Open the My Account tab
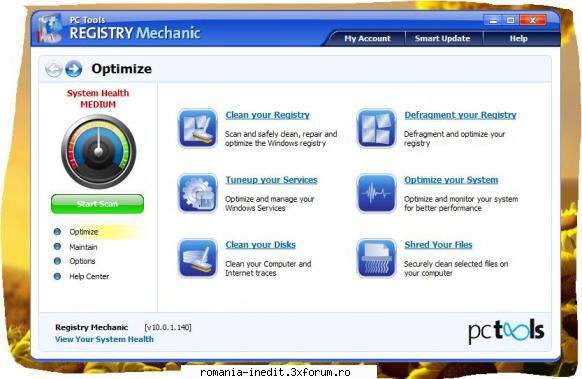582x379 pixels. [x=367, y=39]
